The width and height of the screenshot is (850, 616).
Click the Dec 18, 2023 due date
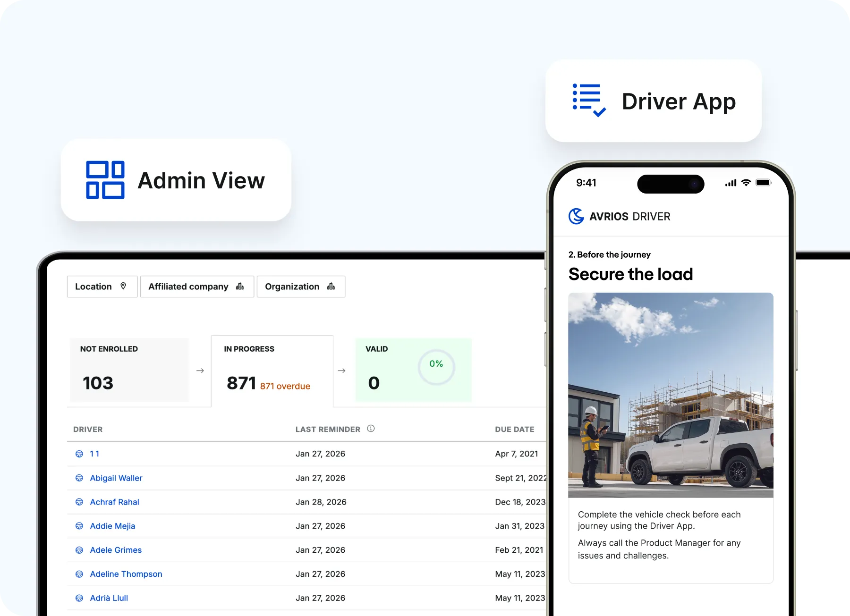(x=520, y=502)
